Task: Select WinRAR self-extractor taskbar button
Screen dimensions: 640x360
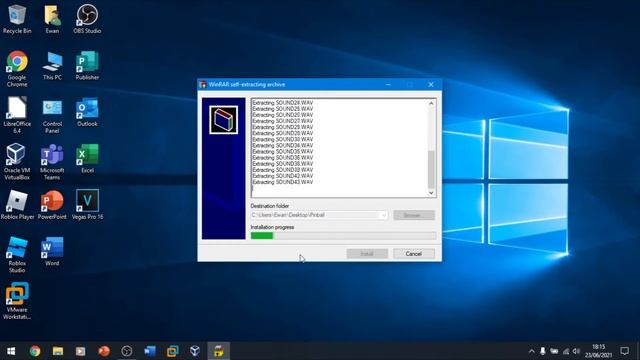Action: click(218, 351)
